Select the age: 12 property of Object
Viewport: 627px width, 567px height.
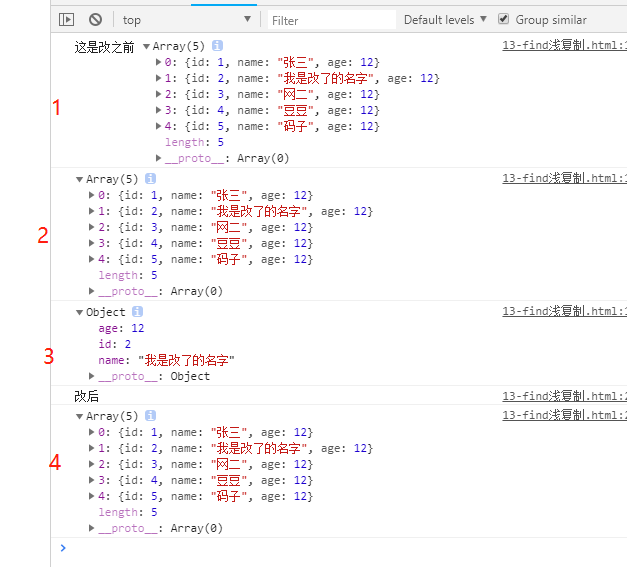[x=121, y=328]
